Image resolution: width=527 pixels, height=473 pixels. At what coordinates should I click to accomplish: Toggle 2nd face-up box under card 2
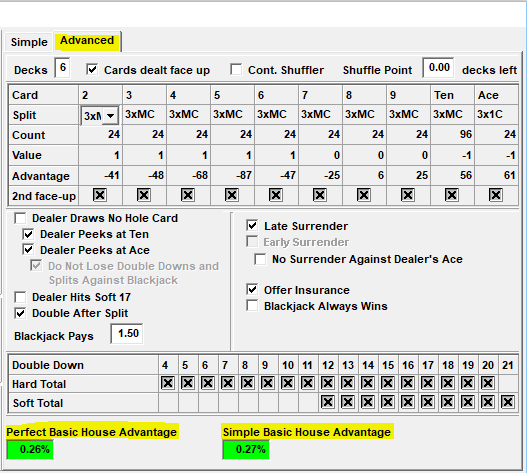pos(99,195)
